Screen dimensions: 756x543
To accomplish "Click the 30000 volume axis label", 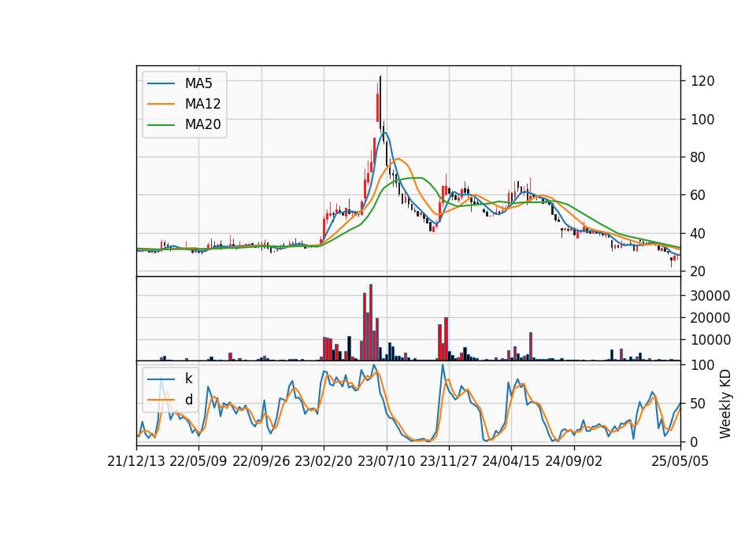I will coord(710,296).
